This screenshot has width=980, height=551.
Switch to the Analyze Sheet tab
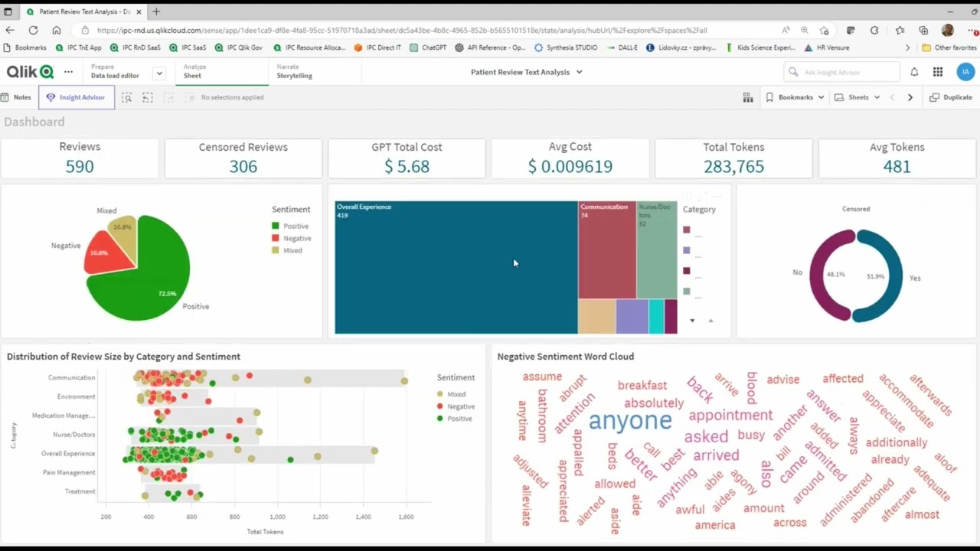222,71
